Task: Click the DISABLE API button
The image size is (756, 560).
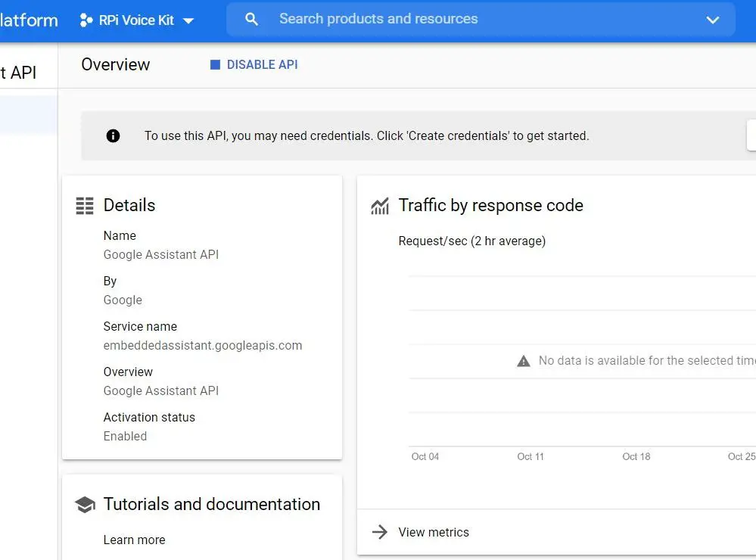Action: click(x=254, y=64)
